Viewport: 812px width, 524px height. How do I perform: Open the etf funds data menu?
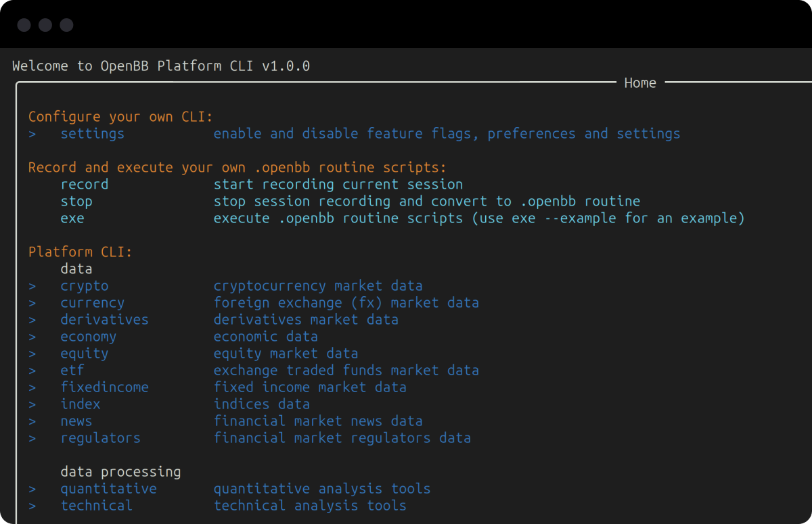[x=72, y=370]
